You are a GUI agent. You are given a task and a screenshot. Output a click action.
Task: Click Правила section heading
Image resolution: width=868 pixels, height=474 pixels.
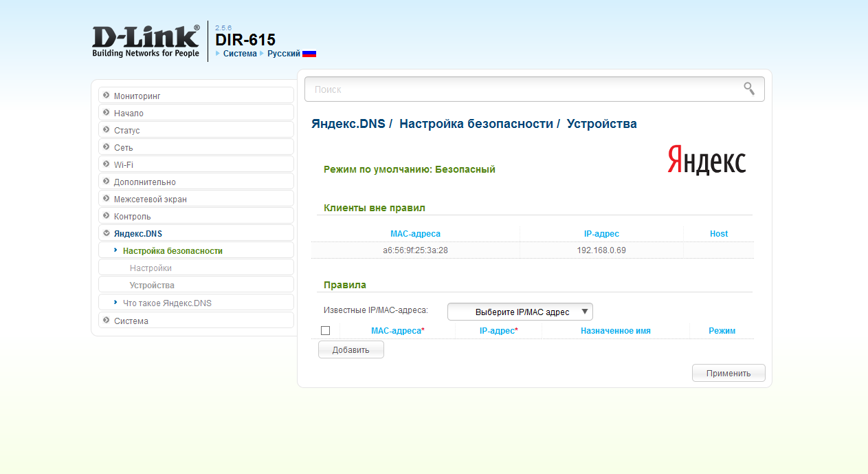tap(345, 285)
